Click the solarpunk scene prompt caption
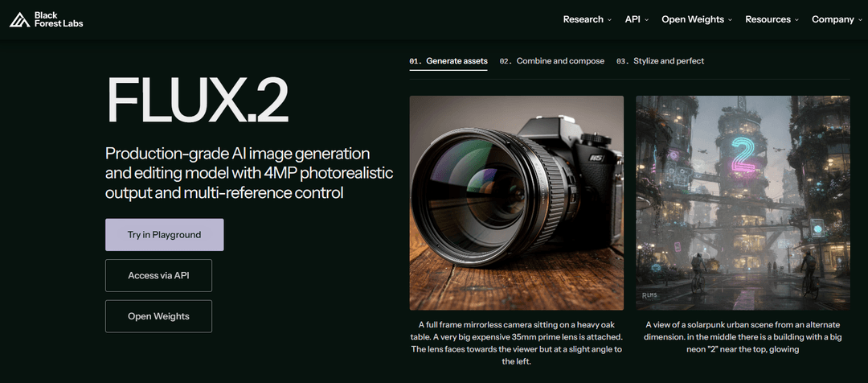The height and width of the screenshot is (383, 868). coord(743,336)
